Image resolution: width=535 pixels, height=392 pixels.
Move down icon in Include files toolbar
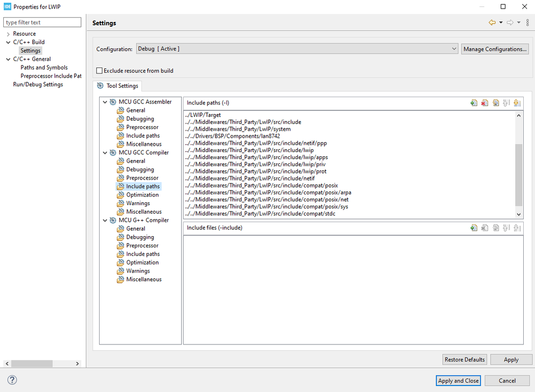[517, 228]
